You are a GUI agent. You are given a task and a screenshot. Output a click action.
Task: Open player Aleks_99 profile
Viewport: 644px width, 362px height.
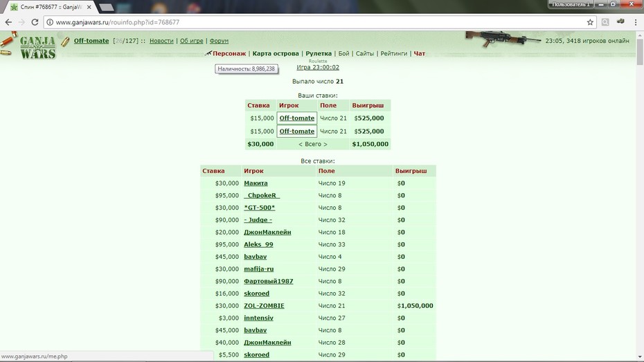click(258, 244)
